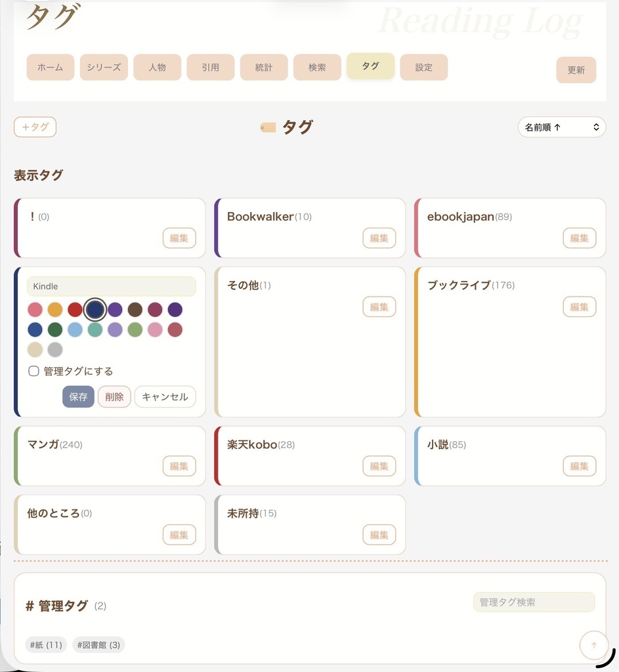
Task: Edit the 他のところ tag
Action: pyautogui.click(x=179, y=535)
